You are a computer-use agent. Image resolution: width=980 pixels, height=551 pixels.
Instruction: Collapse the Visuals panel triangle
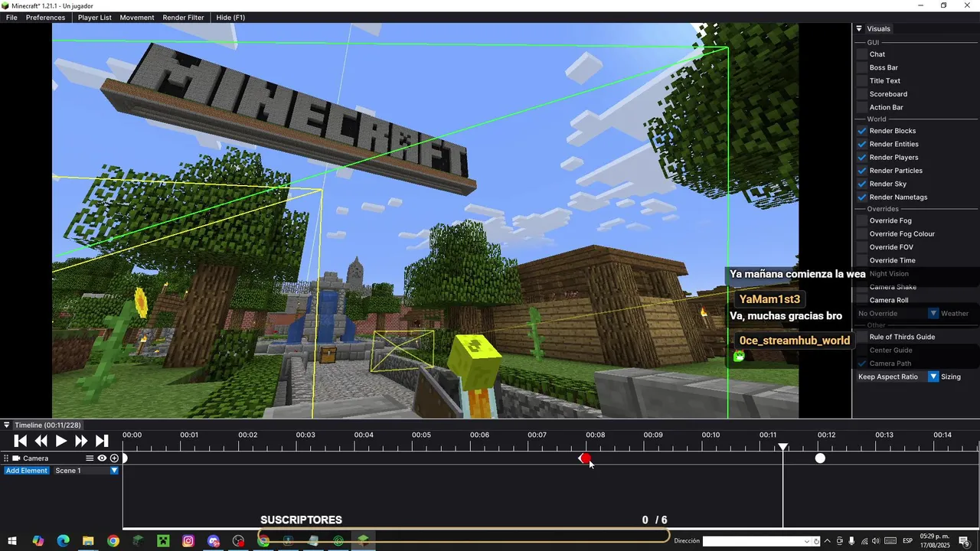click(x=859, y=28)
